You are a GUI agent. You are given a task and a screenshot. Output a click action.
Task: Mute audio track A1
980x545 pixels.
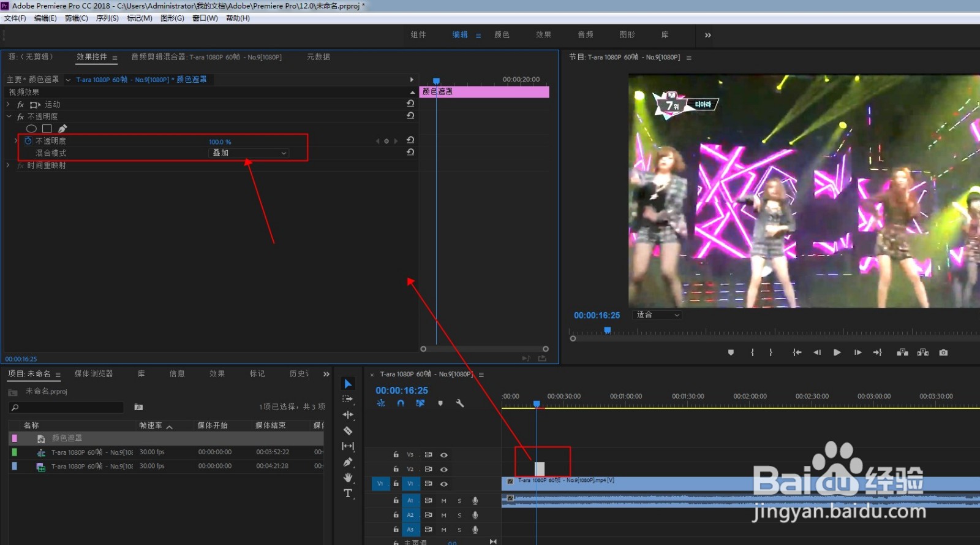443,501
